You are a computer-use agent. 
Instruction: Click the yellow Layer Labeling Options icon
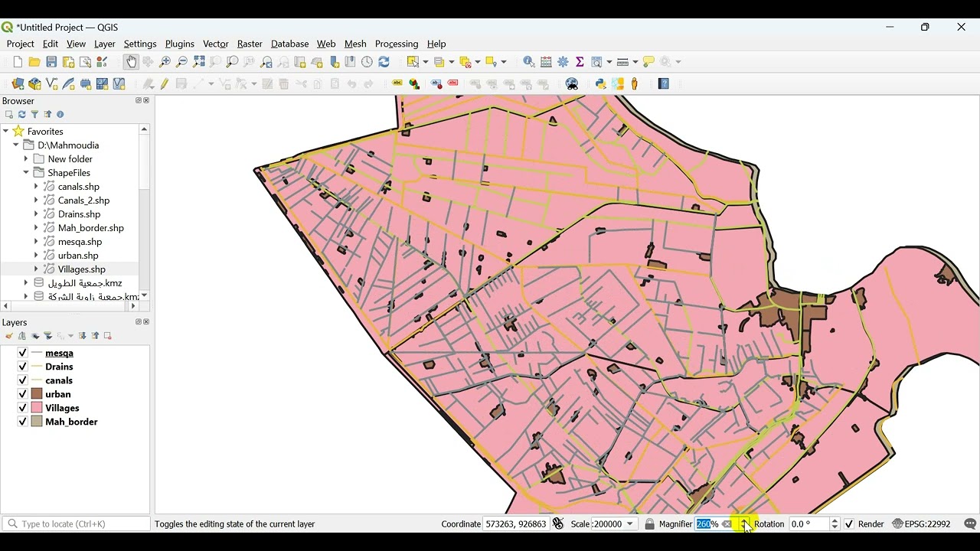tap(397, 84)
